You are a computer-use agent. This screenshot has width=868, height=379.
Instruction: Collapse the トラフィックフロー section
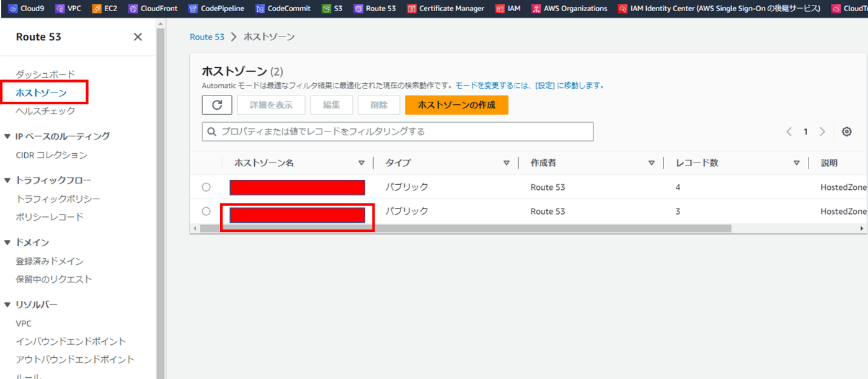(x=7, y=181)
